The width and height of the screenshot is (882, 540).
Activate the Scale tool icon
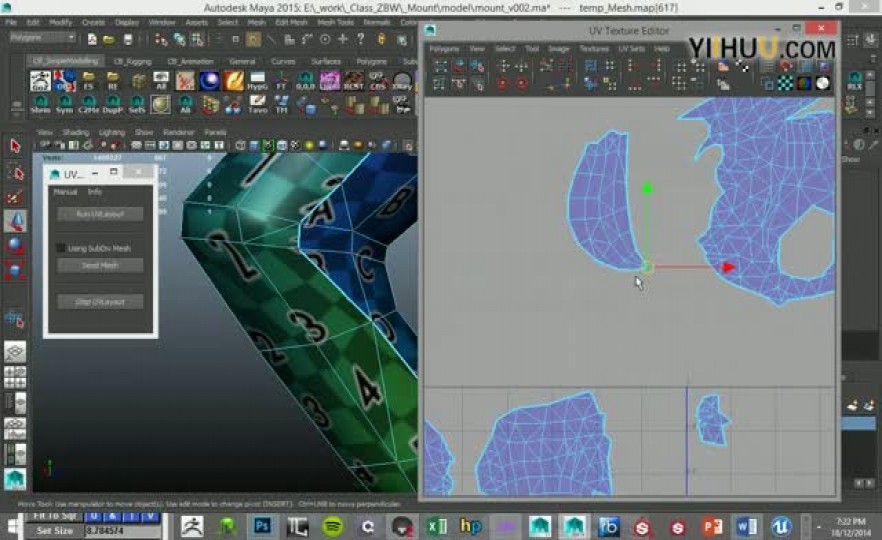15,271
